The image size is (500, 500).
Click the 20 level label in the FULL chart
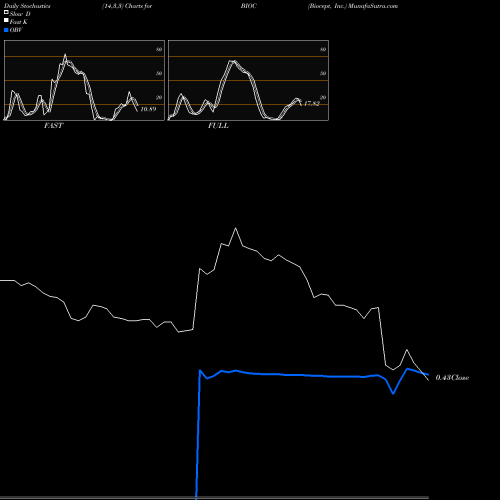[x=323, y=97]
